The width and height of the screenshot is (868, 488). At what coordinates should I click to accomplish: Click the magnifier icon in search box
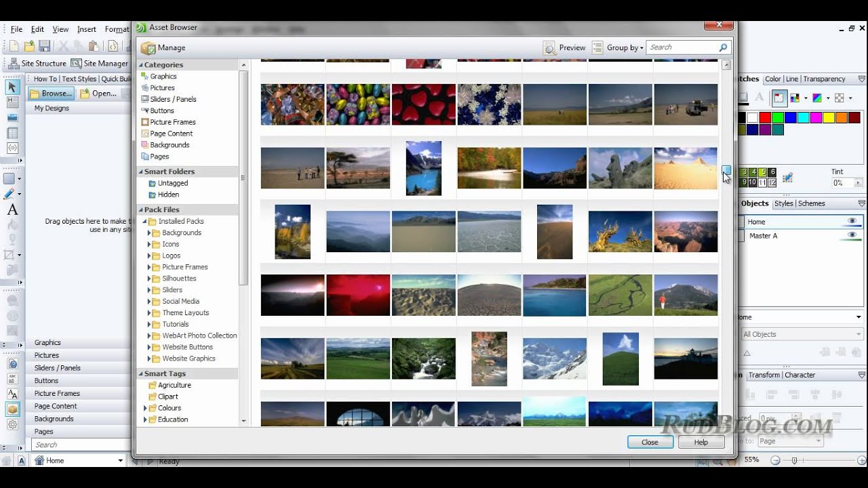[x=723, y=47]
